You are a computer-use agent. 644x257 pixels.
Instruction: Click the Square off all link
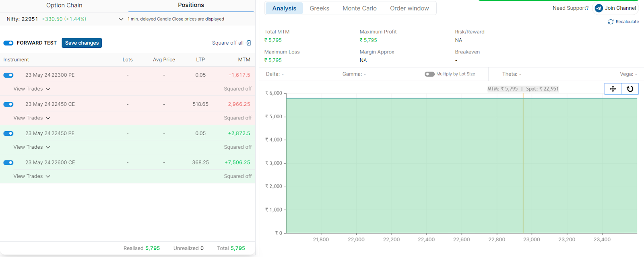[x=228, y=43]
